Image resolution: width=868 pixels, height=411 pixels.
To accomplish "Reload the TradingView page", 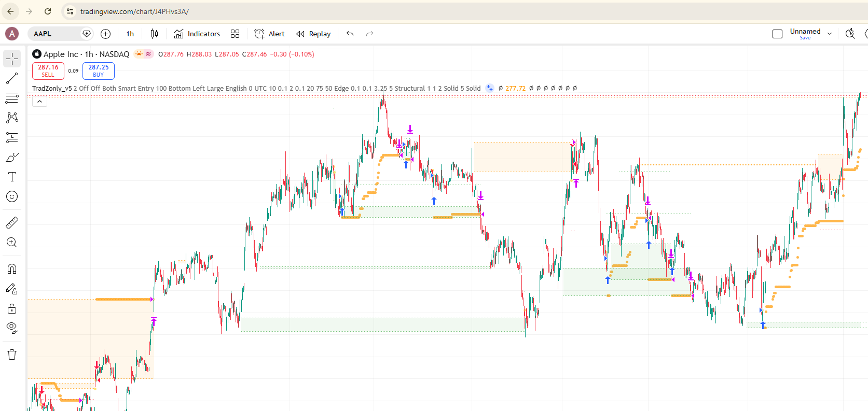I will [x=48, y=11].
